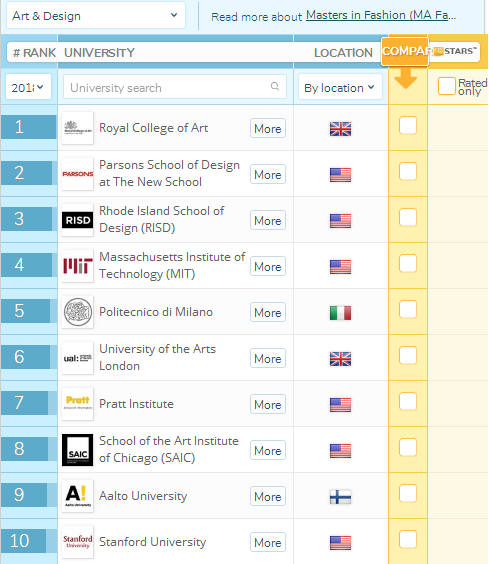This screenshot has width=489, height=564.
Task: Click the US flag in the MIT row
Action: click(x=340, y=267)
